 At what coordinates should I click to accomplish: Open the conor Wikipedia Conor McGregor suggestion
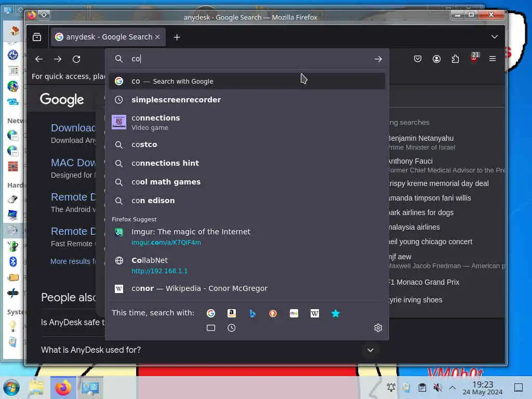pyautogui.click(x=247, y=288)
